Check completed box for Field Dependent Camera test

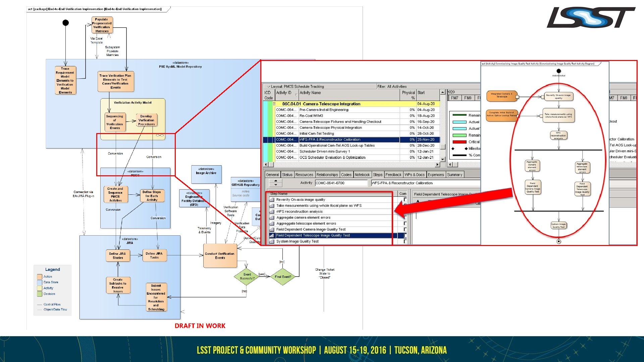405,230
